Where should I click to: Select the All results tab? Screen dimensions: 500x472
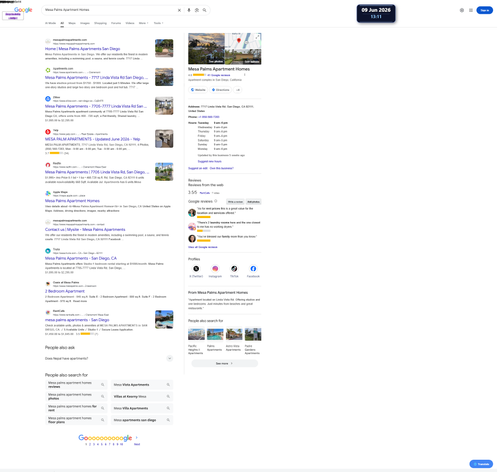(62, 23)
